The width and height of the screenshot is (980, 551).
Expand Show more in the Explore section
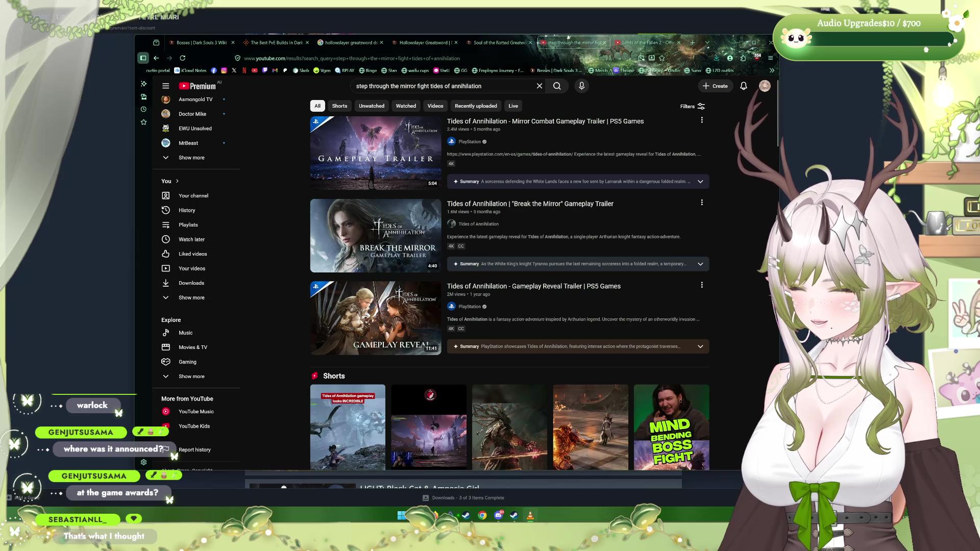click(x=191, y=377)
